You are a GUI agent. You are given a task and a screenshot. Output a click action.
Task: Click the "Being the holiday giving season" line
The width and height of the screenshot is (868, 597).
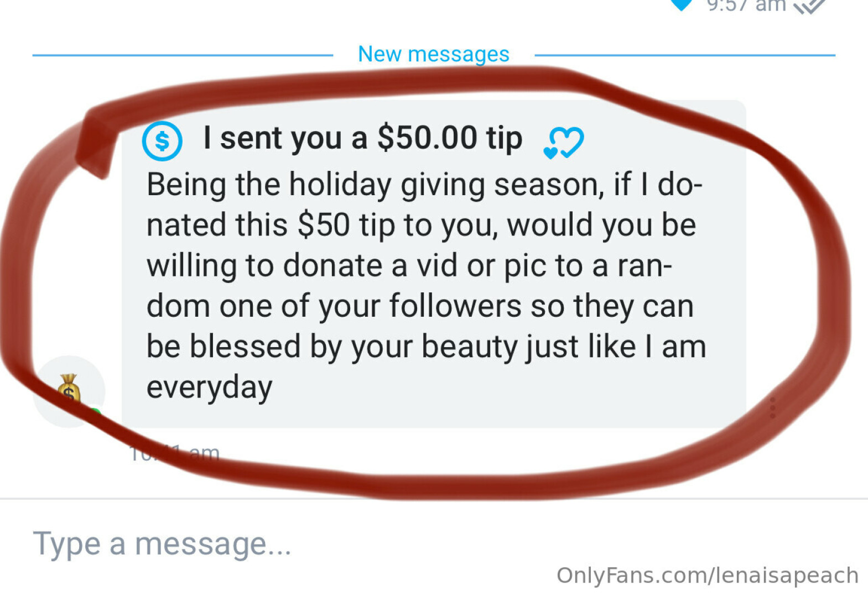[424, 185]
